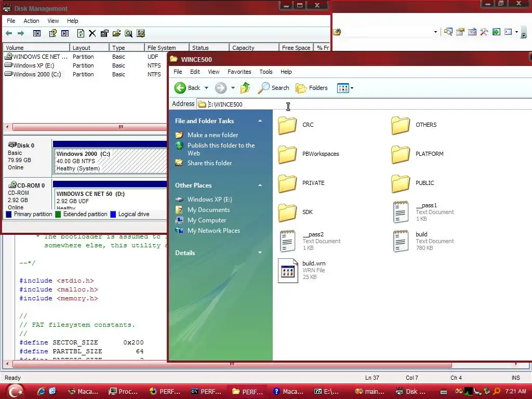
Task: Toggle the Folders pane in Explorer
Action: (312, 88)
